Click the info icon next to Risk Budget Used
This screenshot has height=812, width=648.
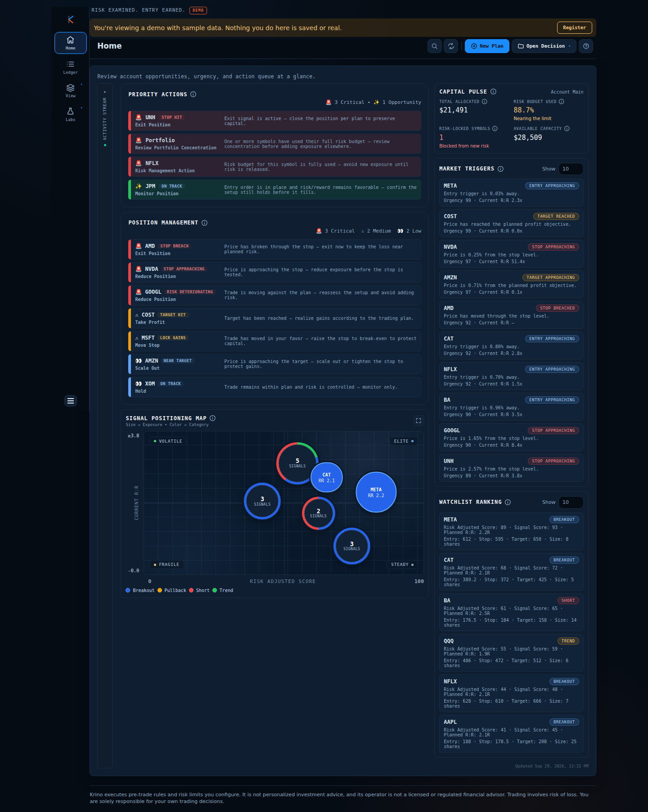point(562,102)
